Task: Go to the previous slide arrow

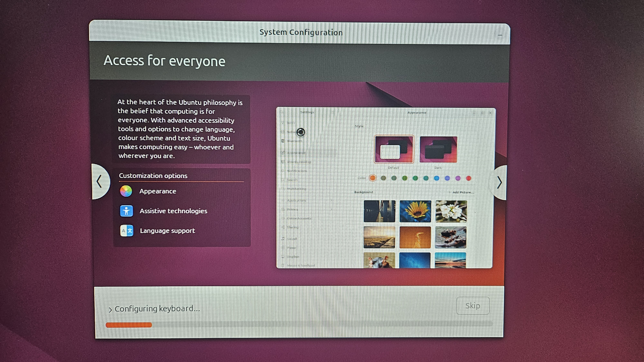Action: tap(99, 181)
